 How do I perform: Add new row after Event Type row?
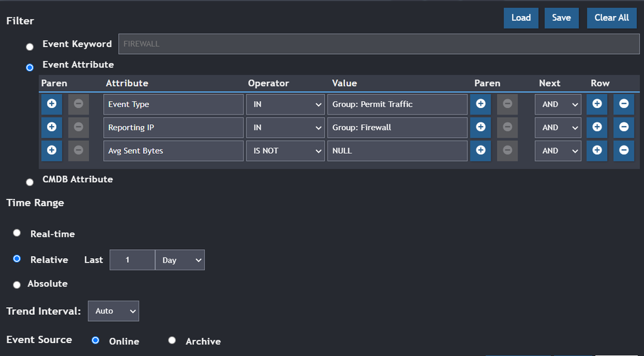pyautogui.click(x=597, y=104)
